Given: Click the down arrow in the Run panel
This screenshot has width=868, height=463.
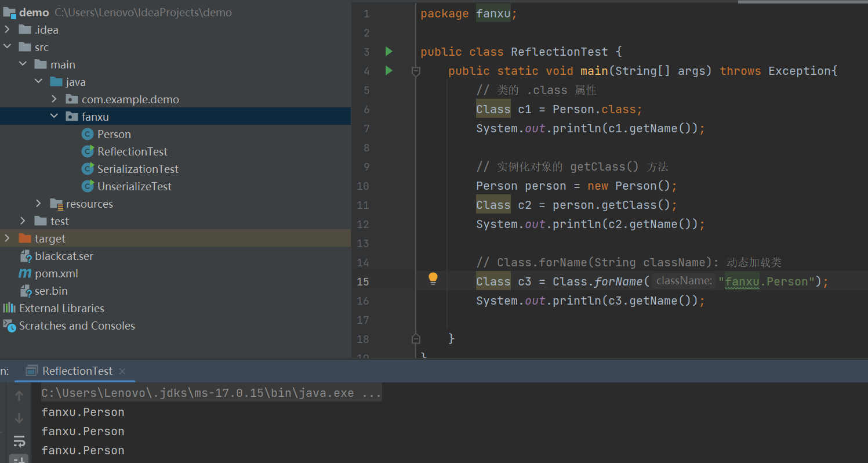Looking at the screenshot, I should click(x=19, y=418).
